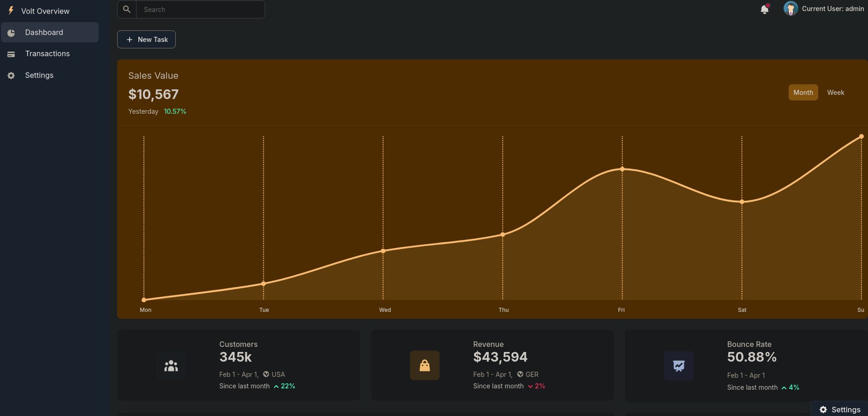This screenshot has width=868, height=416.
Task: Click the Bounce Rate card title
Action: tap(749, 344)
